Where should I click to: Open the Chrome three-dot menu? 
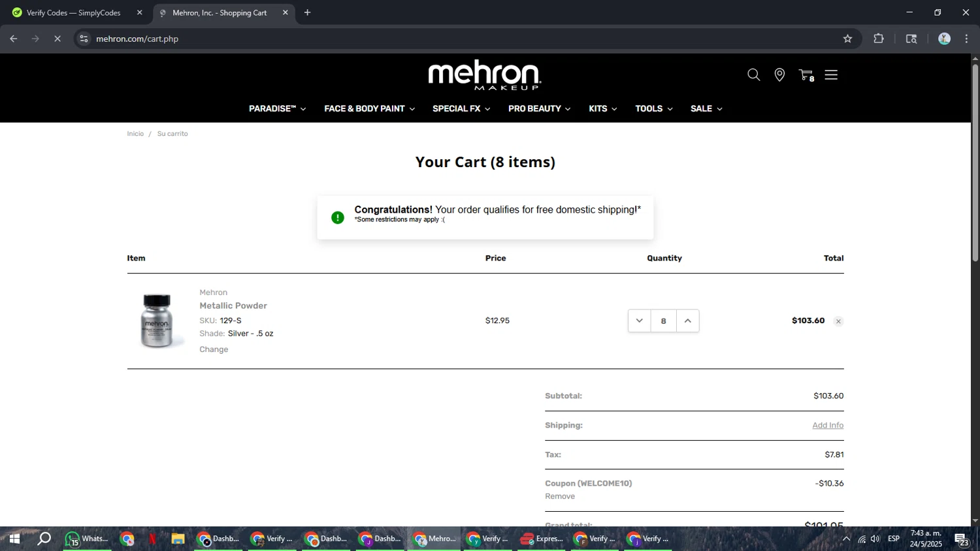(966, 39)
